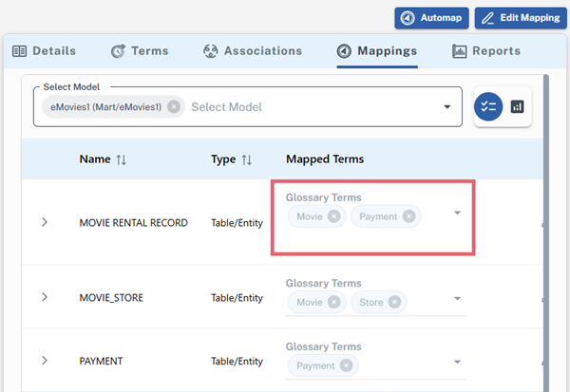The width and height of the screenshot is (570, 392).
Task: Toggle the checklist view button
Action: pos(488,107)
